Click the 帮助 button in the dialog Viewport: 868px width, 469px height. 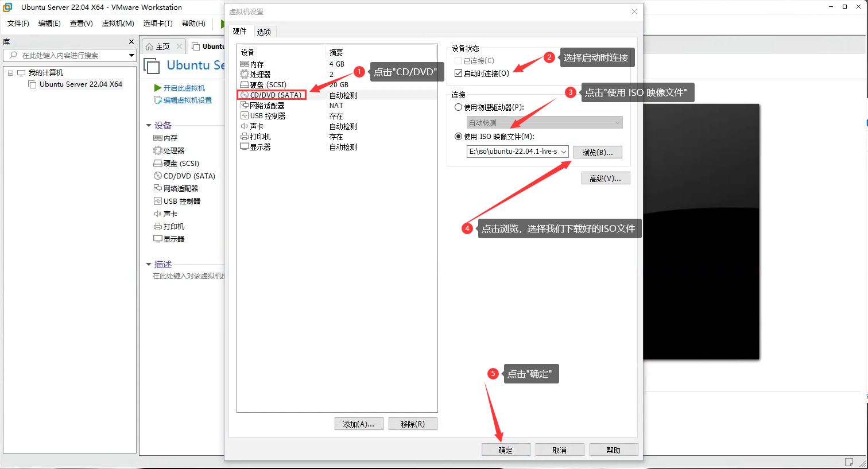[614, 449]
